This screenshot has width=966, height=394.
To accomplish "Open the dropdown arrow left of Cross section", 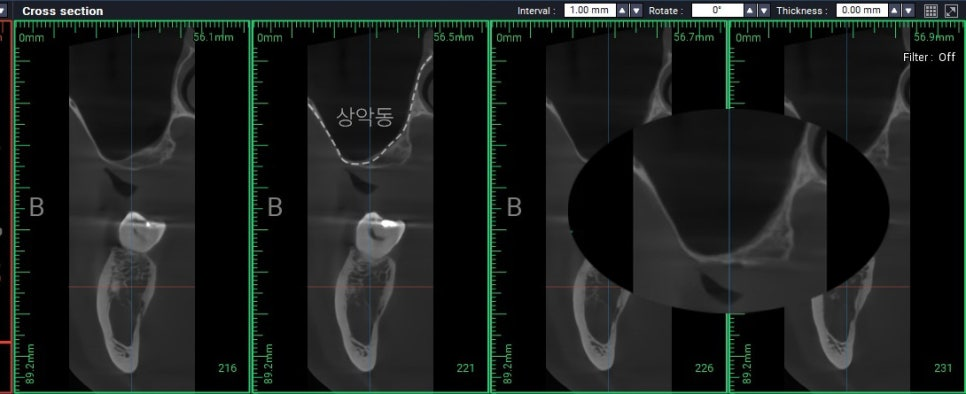I will click(3, 10).
